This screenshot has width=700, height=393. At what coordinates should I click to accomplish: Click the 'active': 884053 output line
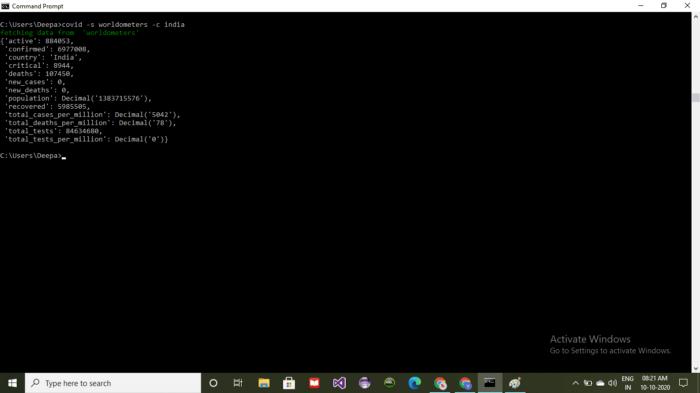tap(37, 41)
